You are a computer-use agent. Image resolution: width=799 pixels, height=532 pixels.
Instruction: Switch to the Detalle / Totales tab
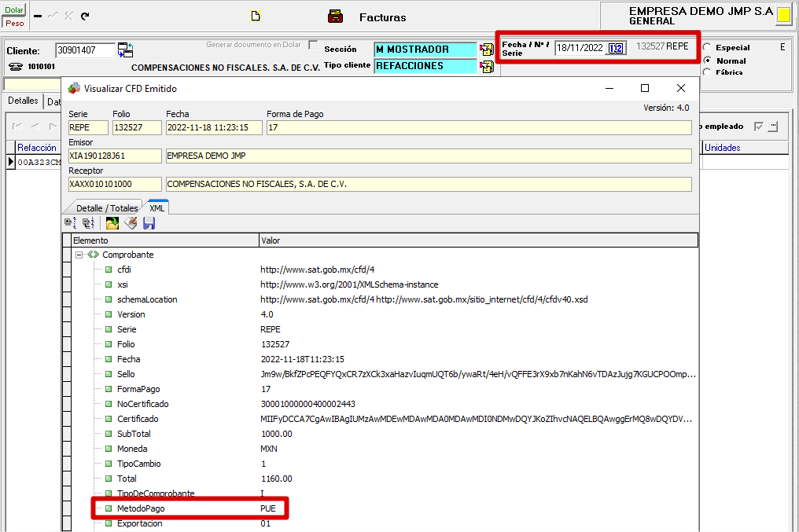107,208
